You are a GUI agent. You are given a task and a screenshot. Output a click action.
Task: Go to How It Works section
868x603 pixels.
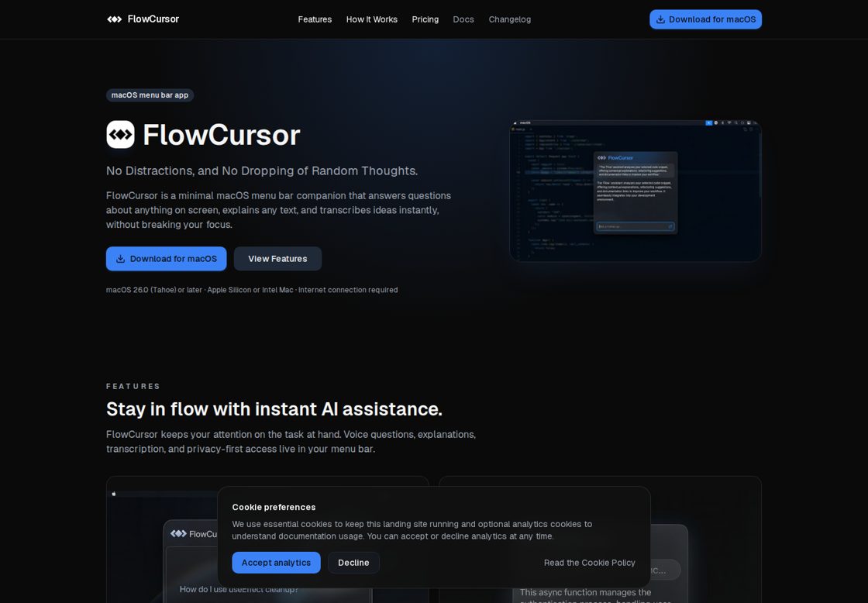tap(371, 19)
